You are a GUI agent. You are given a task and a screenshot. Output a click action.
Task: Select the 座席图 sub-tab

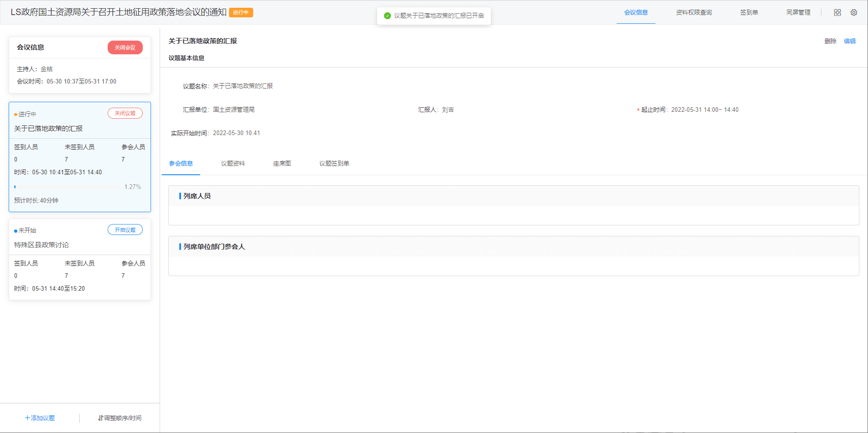point(282,163)
